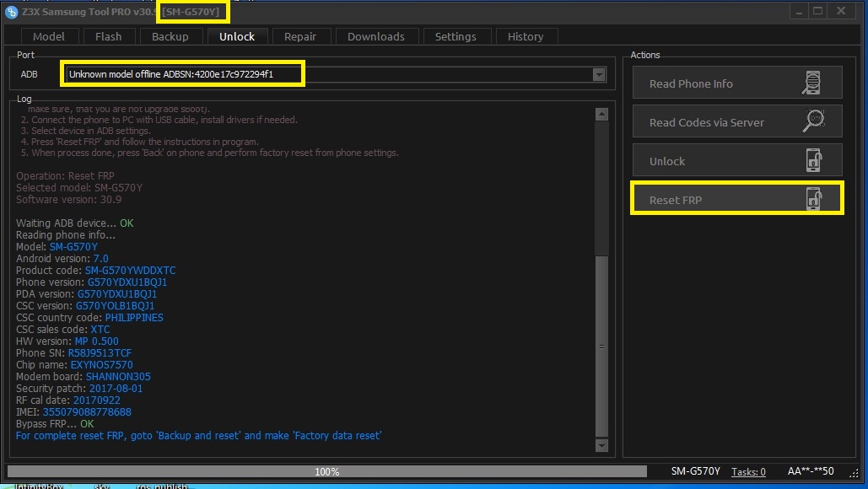This screenshot has height=489, width=868.
Task: Click the phone scan icon beside Read Phone Info
Action: tap(811, 83)
